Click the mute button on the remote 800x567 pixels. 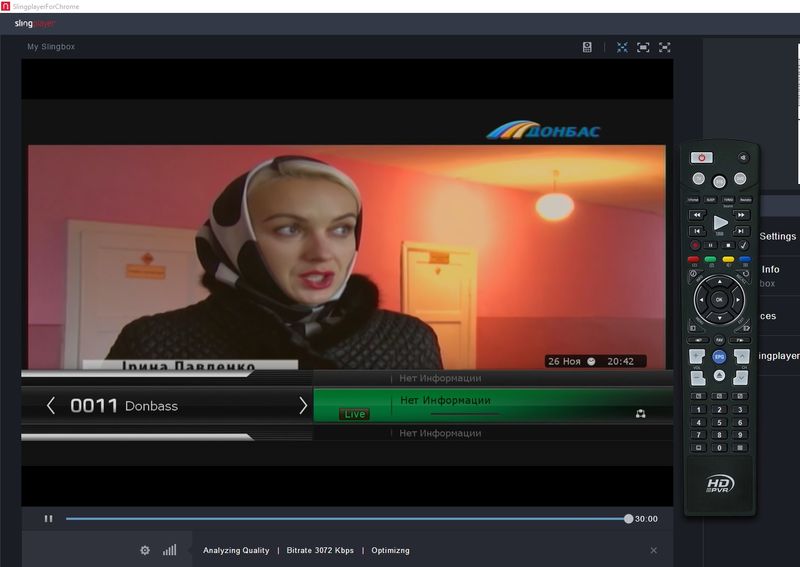tap(742, 157)
